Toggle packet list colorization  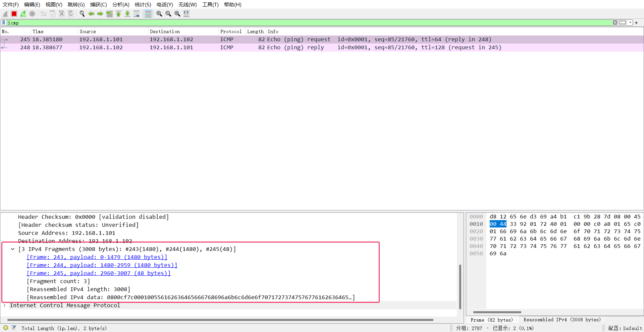point(148,14)
